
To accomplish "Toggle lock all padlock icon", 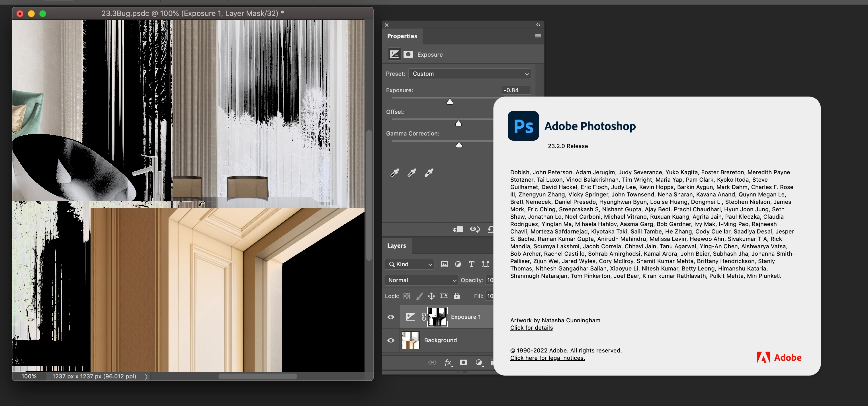I will coord(456,296).
